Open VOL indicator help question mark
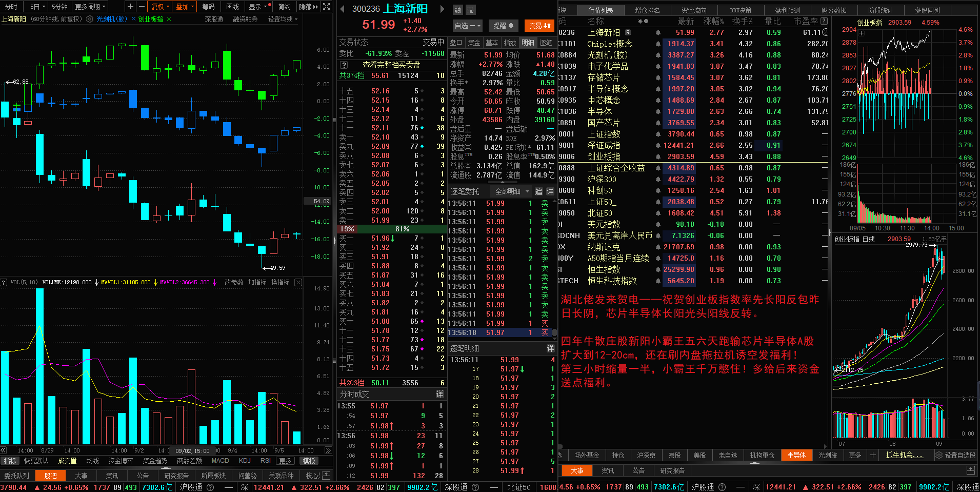The height and width of the screenshot is (492, 980). tap(4, 282)
